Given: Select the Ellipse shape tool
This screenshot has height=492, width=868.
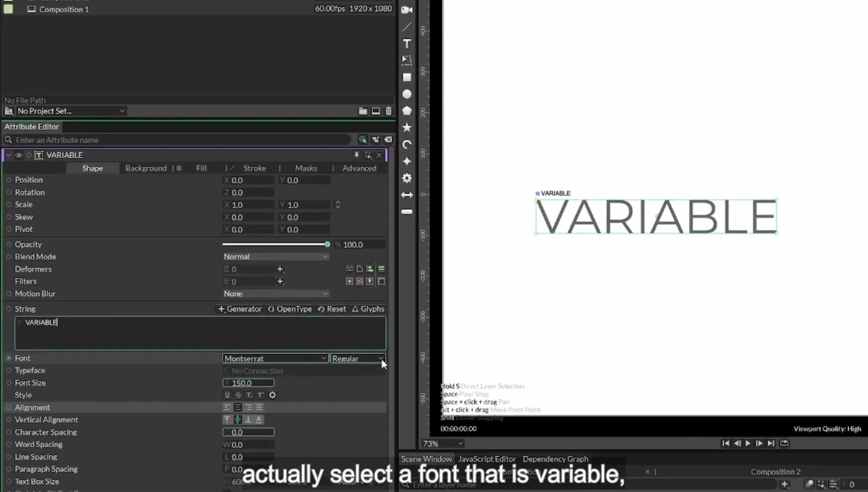Looking at the screenshot, I should click(407, 94).
